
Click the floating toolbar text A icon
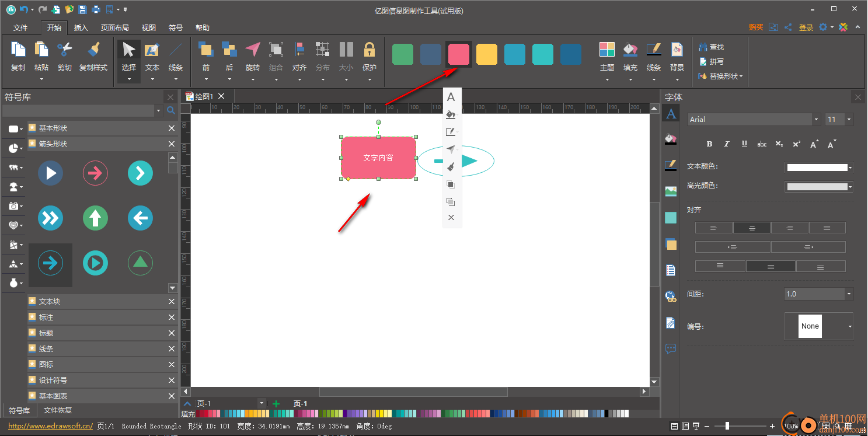coord(451,97)
